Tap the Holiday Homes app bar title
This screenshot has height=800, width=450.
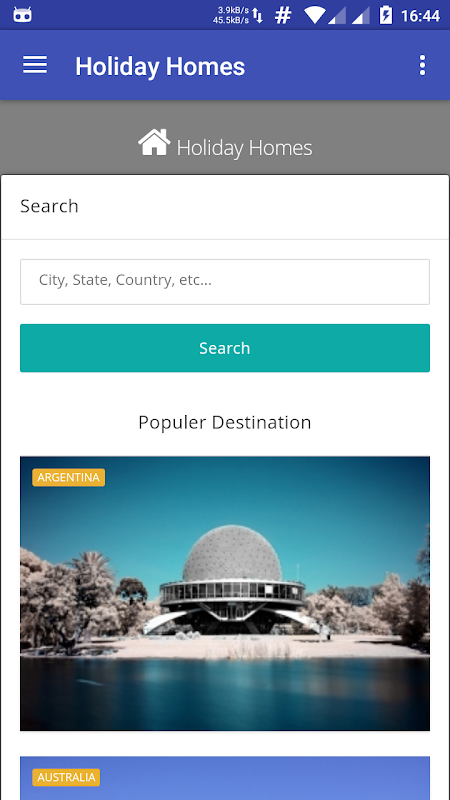160,66
